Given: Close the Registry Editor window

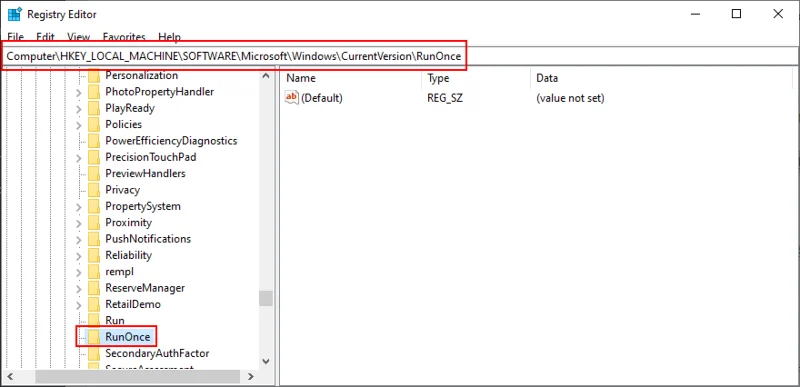Looking at the screenshot, I should (778, 14).
